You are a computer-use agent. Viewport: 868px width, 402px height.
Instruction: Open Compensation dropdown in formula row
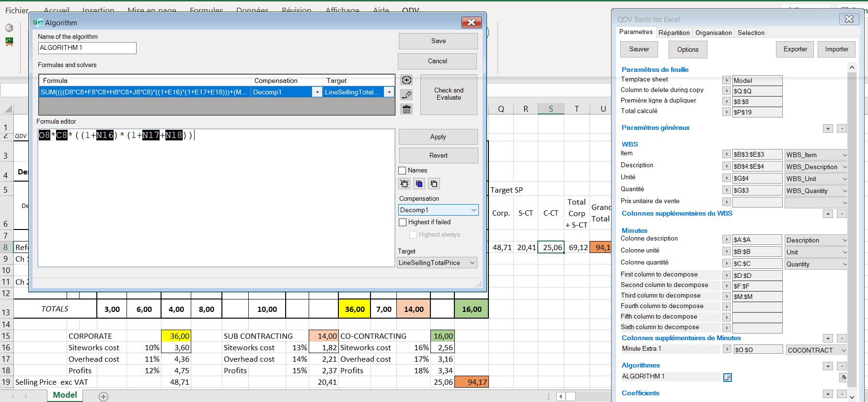pos(317,92)
